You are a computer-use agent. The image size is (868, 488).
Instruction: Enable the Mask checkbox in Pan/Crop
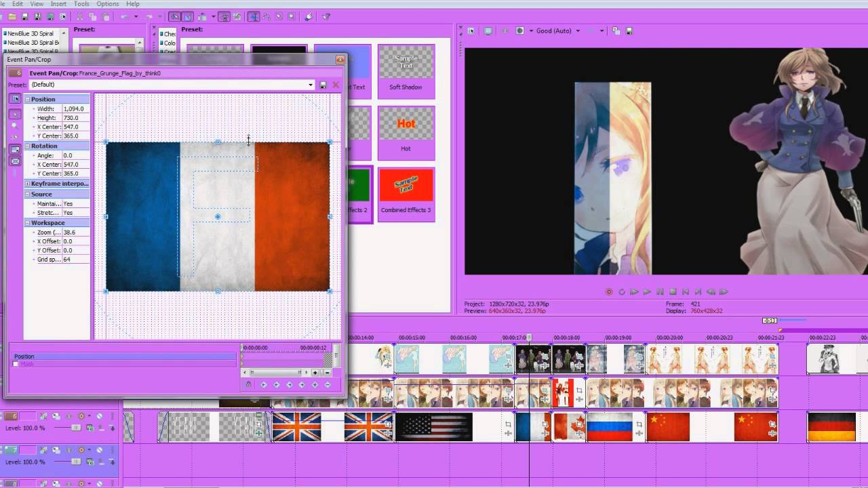[x=16, y=364]
